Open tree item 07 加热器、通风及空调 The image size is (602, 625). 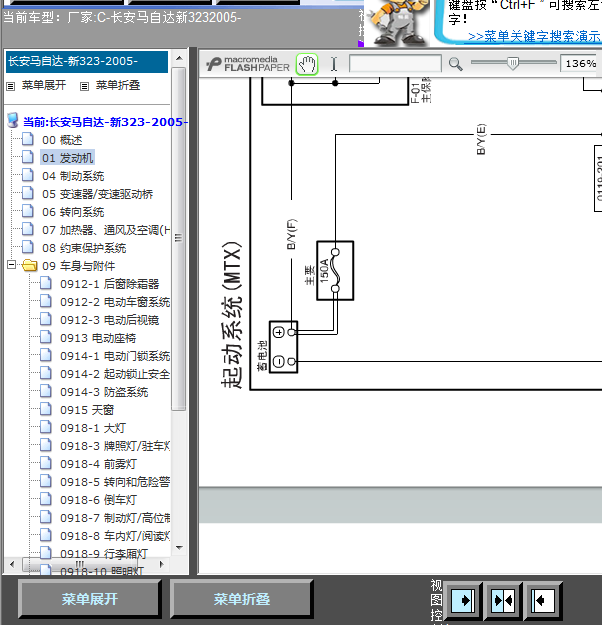click(106, 230)
